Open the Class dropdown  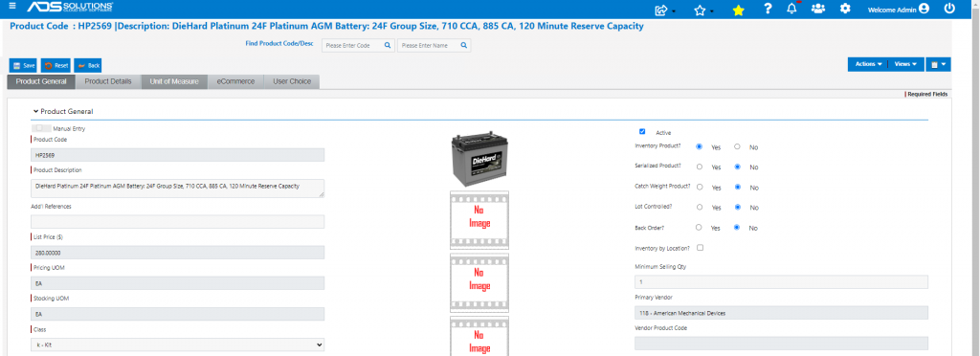(177, 345)
